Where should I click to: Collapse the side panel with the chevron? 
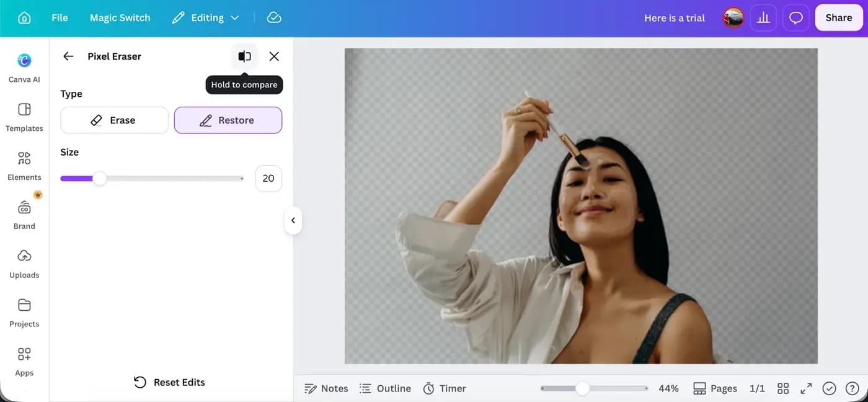(293, 220)
